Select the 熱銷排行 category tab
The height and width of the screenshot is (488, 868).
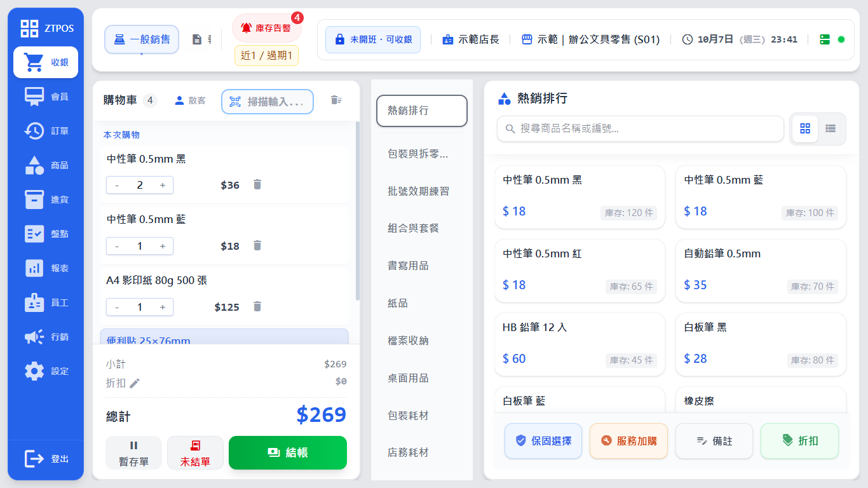pyautogui.click(x=422, y=111)
